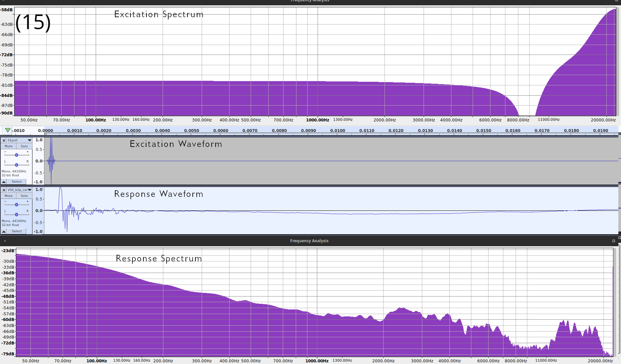Solo the 01pull track
Viewport: 621px width, 364px height.
click(x=24, y=146)
